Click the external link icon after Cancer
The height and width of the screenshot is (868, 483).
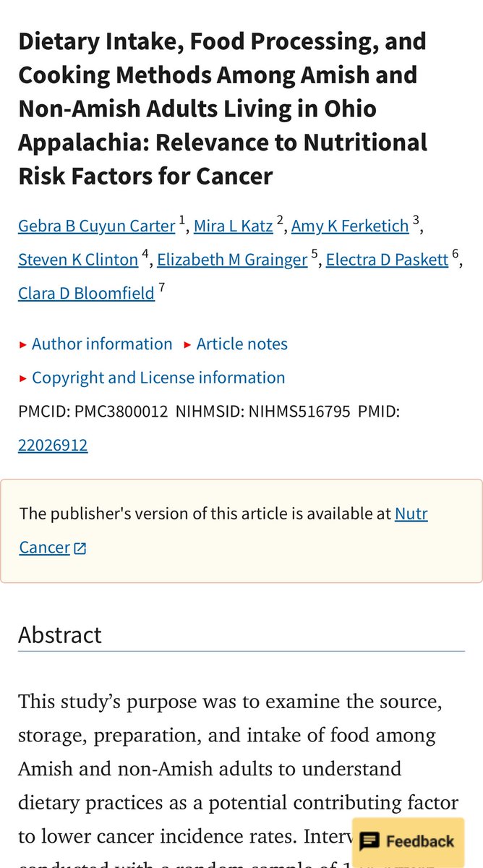pos(80,548)
